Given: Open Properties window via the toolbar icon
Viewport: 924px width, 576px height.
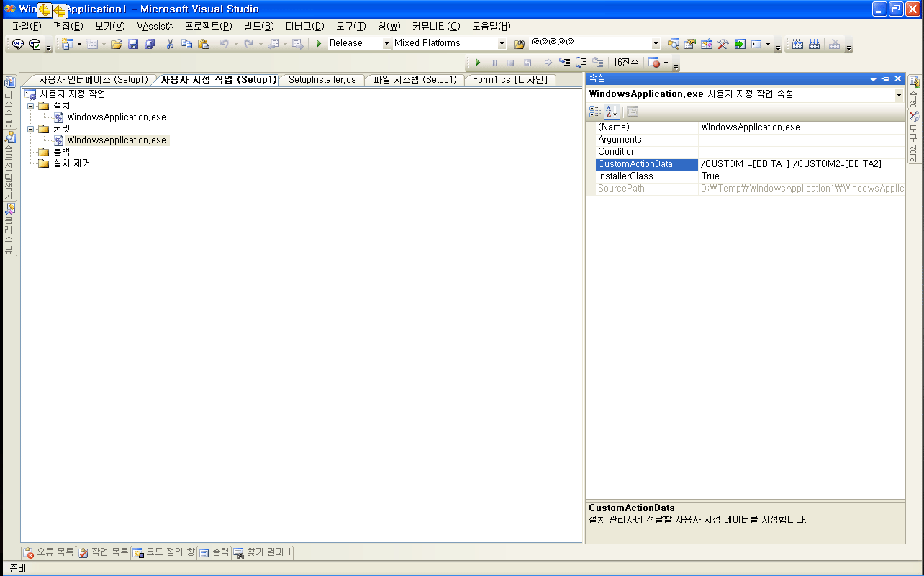Looking at the screenshot, I should click(690, 44).
